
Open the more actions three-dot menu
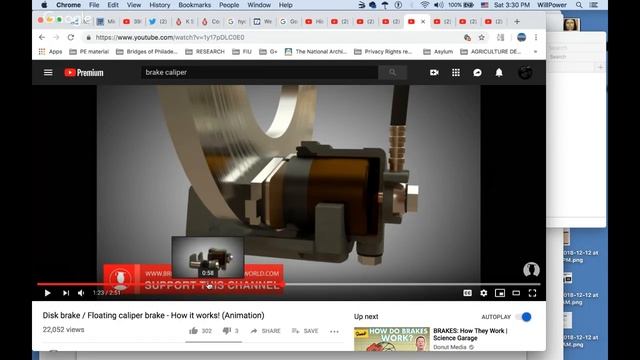334,331
